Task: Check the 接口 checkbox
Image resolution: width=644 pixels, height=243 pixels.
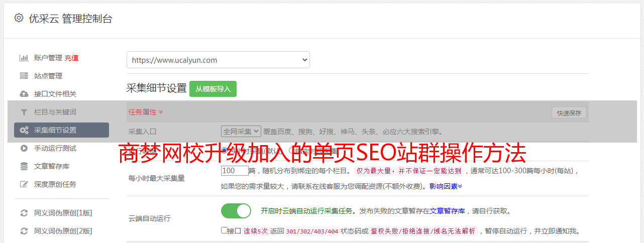Action: tap(224, 230)
